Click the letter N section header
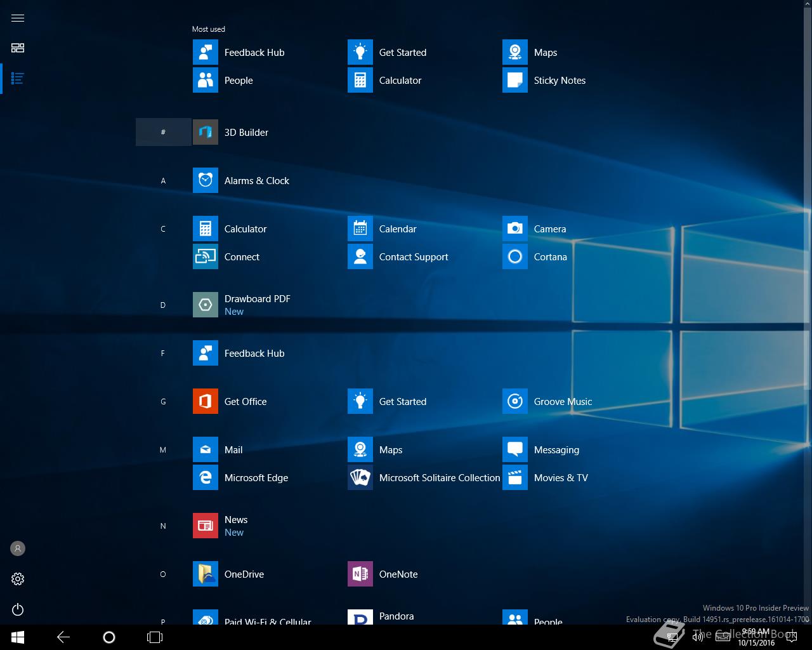812x650 pixels. pos(163,526)
